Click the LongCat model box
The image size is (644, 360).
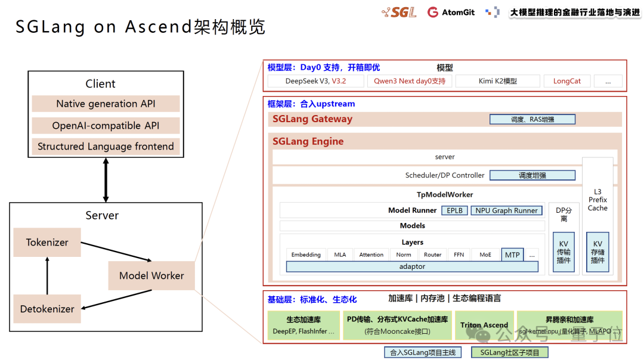567,81
